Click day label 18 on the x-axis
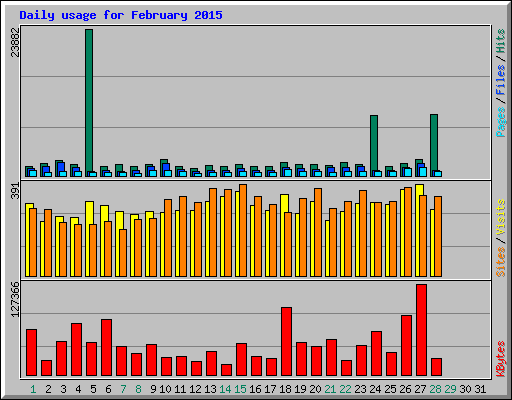The image size is (512, 400). coord(285,389)
